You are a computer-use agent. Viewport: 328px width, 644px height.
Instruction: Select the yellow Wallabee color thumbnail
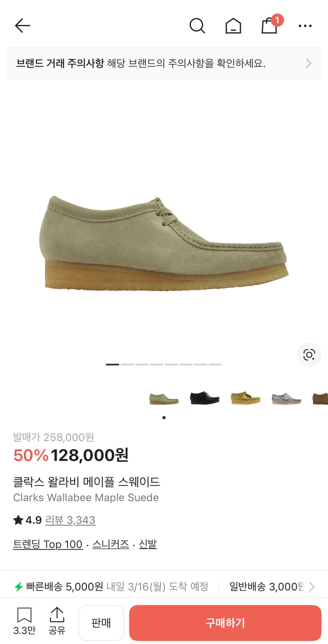click(x=245, y=398)
